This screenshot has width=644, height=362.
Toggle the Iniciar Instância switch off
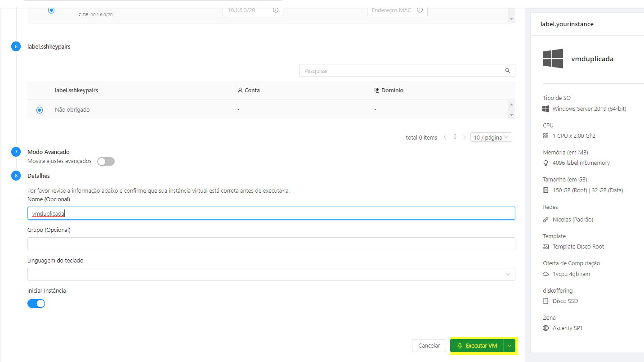click(36, 303)
